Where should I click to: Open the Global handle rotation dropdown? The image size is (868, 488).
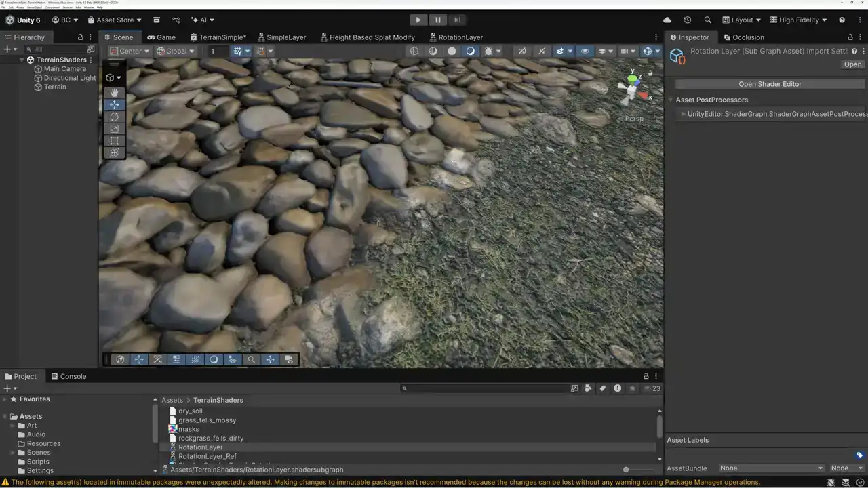point(176,51)
